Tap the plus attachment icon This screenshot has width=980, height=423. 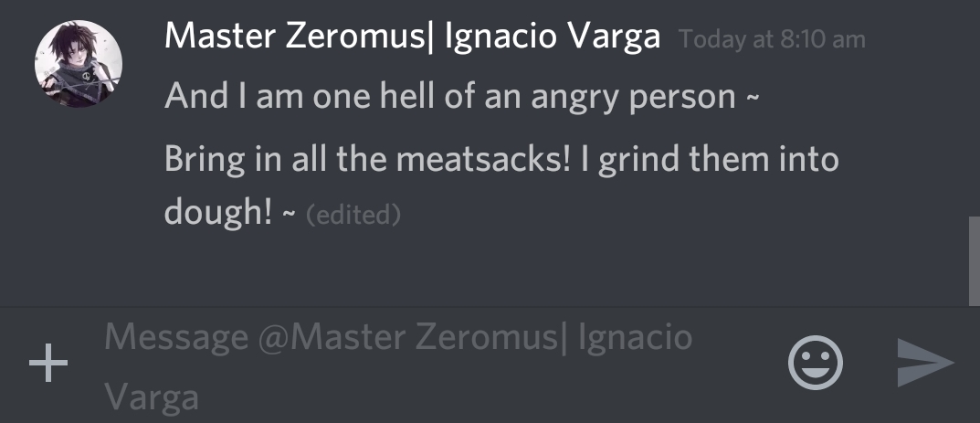[48, 366]
